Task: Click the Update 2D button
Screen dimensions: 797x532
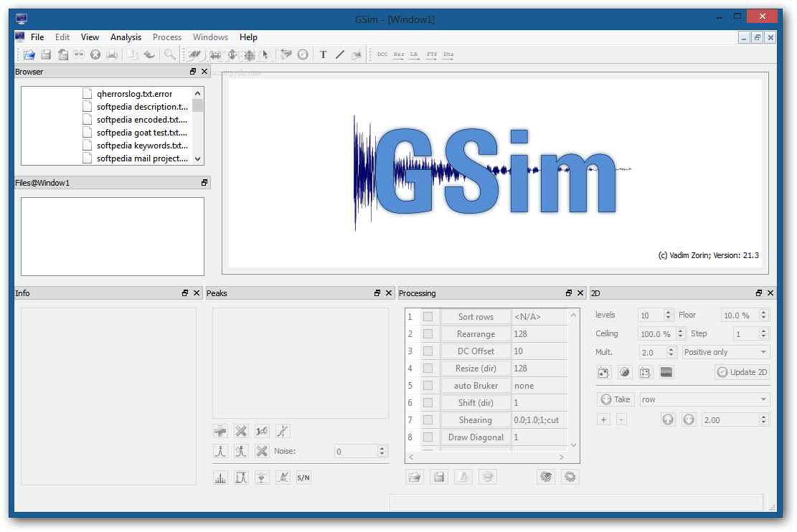Action: [x=742, y=372]
